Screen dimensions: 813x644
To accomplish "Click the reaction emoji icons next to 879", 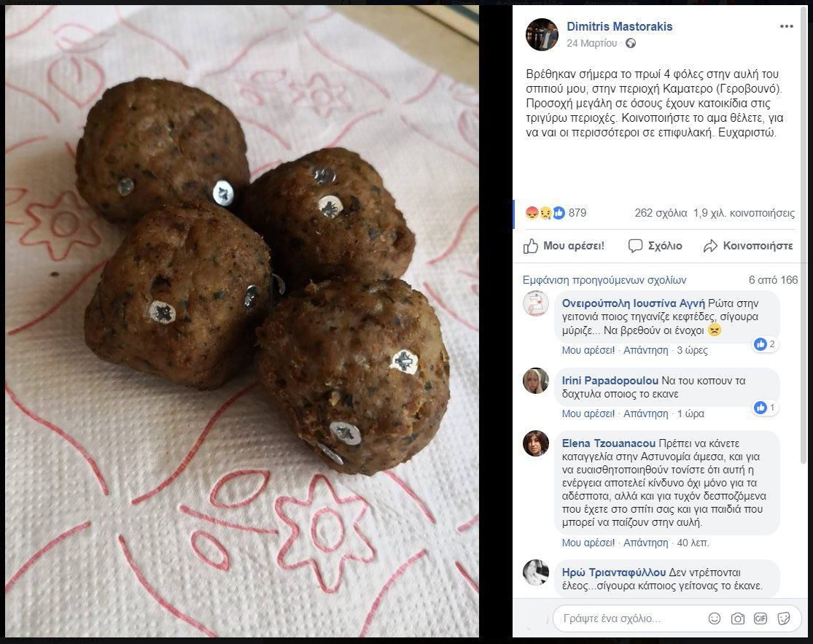I will pyautogui.click(x=545, y=212).
